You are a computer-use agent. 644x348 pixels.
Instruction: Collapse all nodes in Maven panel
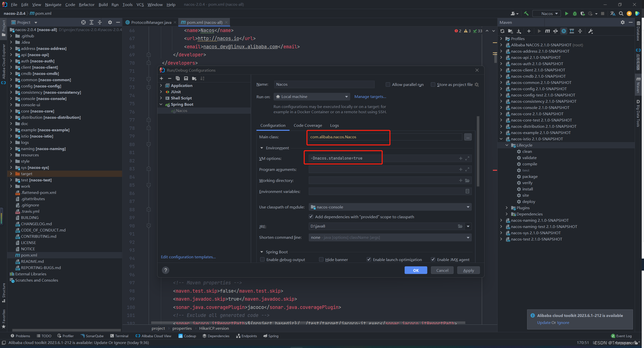580,31
